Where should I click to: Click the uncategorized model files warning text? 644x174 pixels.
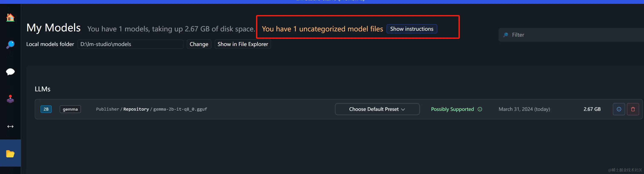tap(322, 29)
